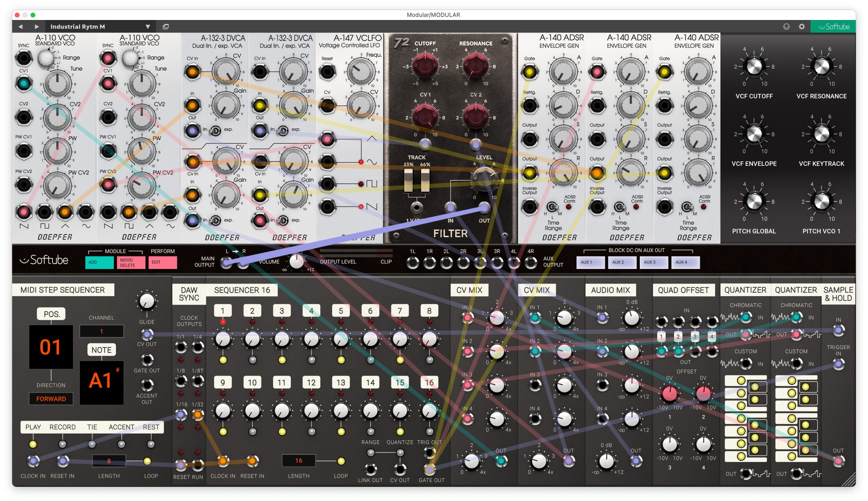Click the filter CUTOFF red knob
This screenshot has height=501, width=868.
point(426,65)
